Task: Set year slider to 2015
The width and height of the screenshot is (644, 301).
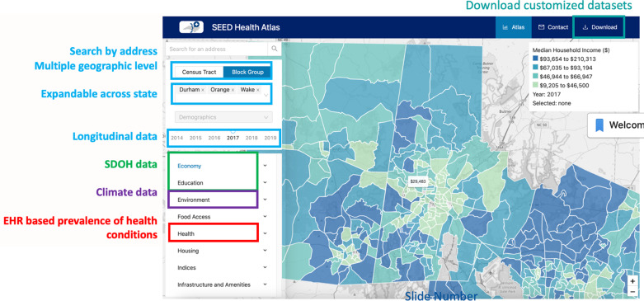Action: [x=195, y=138]
